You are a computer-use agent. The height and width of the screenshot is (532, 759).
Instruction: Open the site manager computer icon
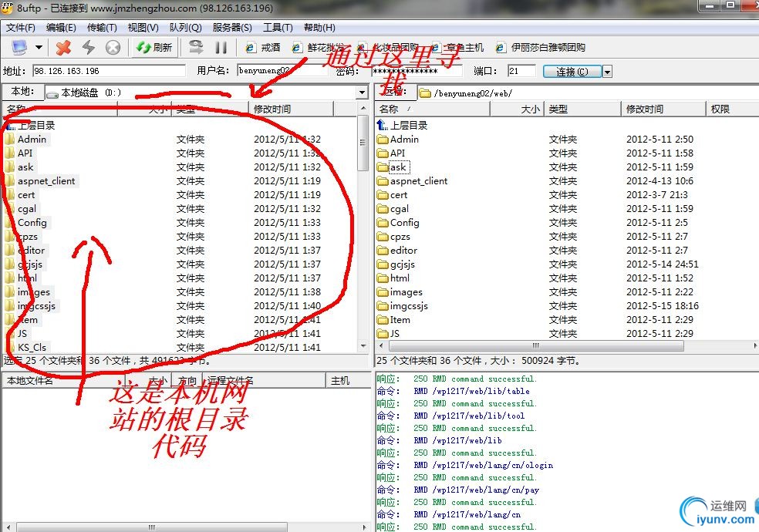(19, 47)
